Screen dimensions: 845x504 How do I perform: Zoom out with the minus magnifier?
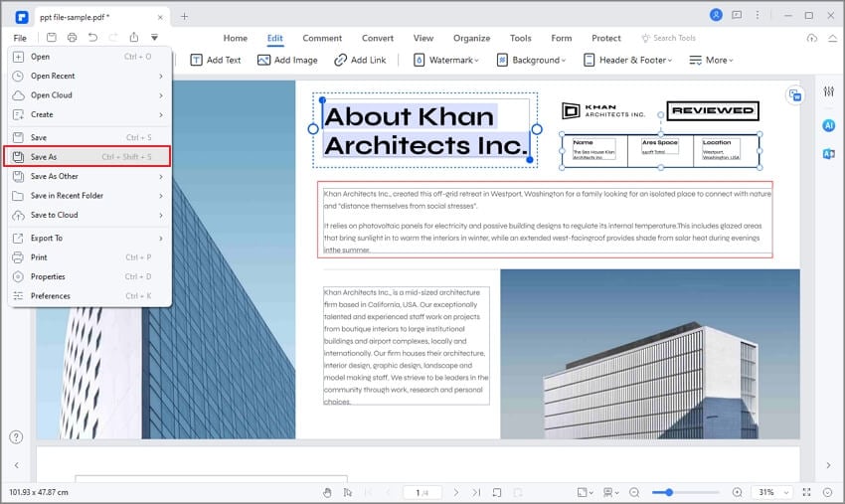click(634, 492)
